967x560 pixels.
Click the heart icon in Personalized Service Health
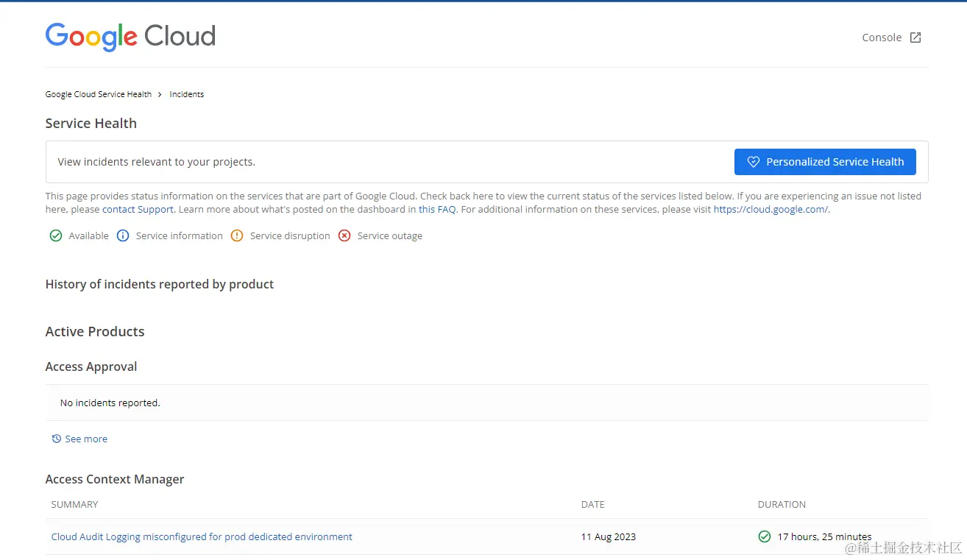tap(753, 162)
